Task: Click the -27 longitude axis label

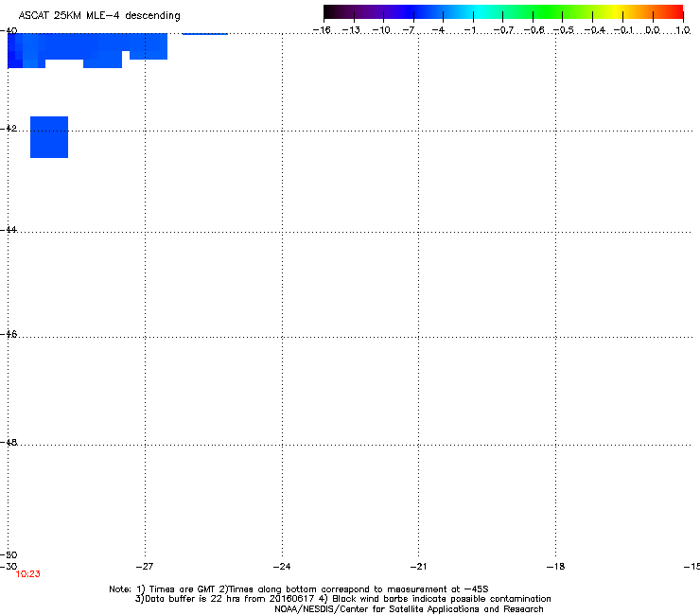Action: click(x=145, y=567)
